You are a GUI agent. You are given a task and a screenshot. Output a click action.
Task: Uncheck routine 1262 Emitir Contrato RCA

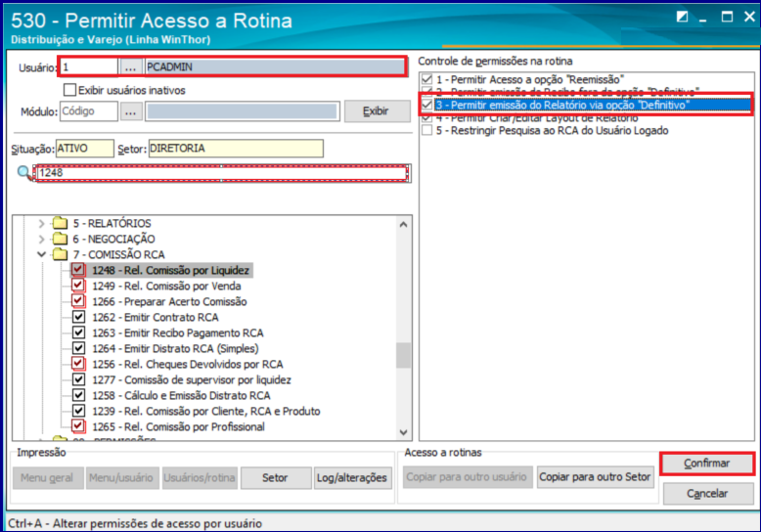click(x=78, y=317)
